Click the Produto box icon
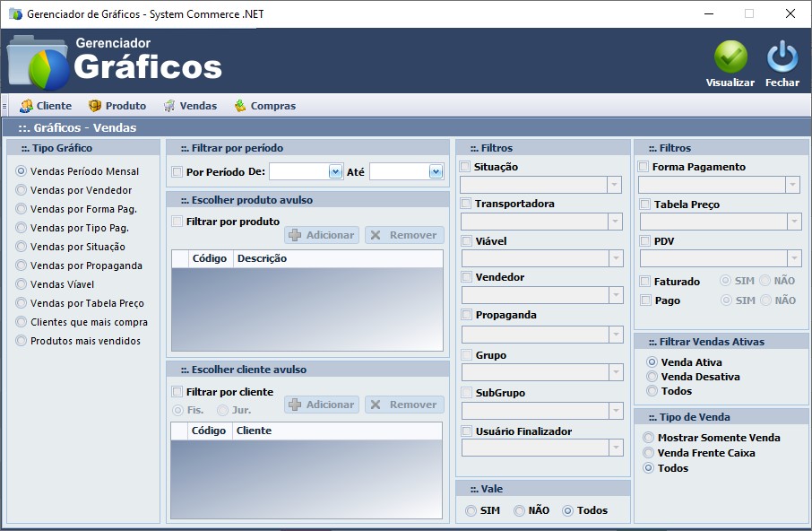Viewport: 812px width, 531px height. [95, 106]
